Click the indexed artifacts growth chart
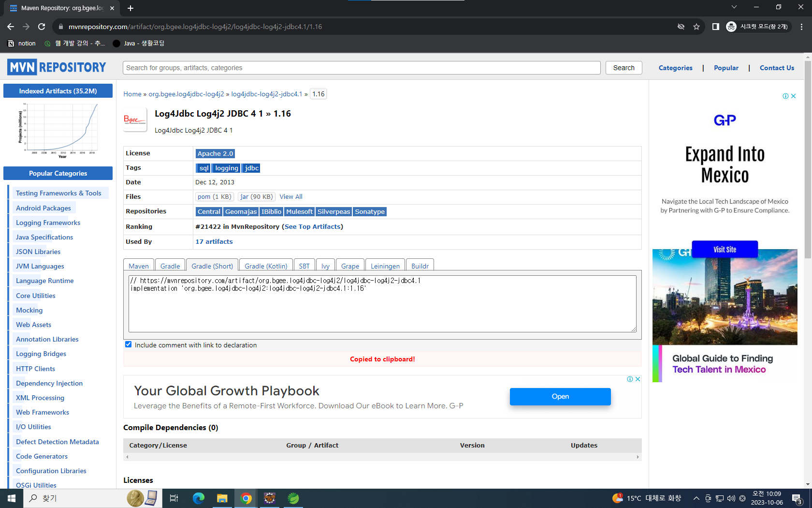 tap(58, 131)
